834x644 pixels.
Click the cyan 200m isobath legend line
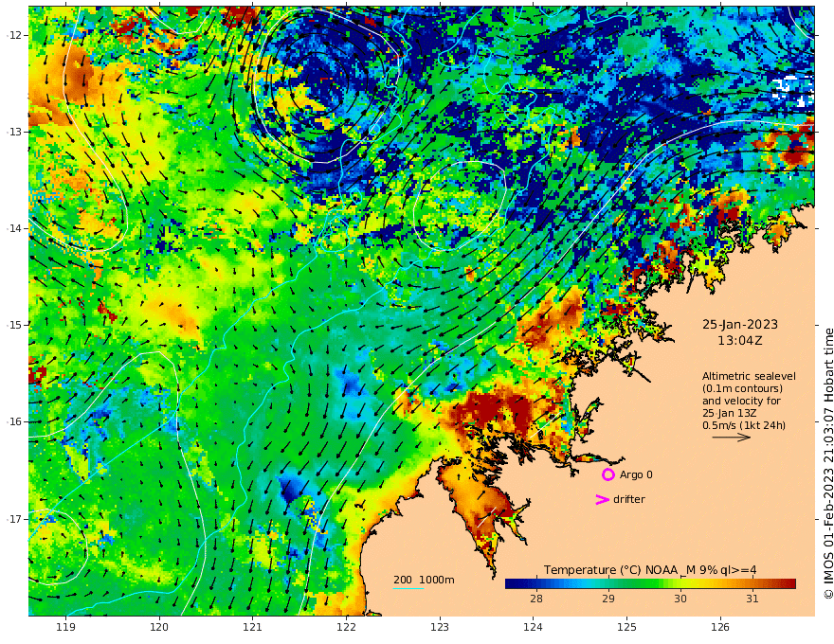click(x=408, y=588)
